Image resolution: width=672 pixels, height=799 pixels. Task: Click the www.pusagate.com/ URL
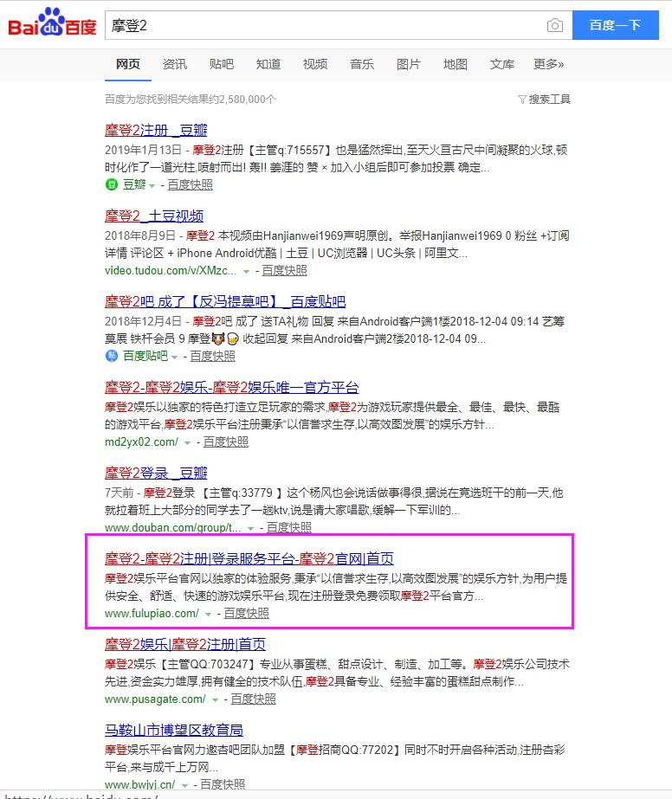tap(156, 698)
